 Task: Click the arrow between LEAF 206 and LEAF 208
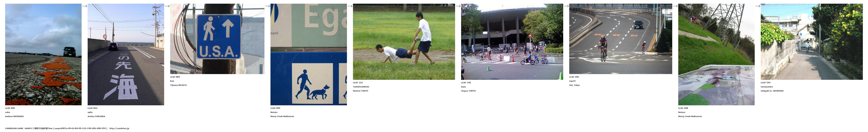click(x=675, y=6)
